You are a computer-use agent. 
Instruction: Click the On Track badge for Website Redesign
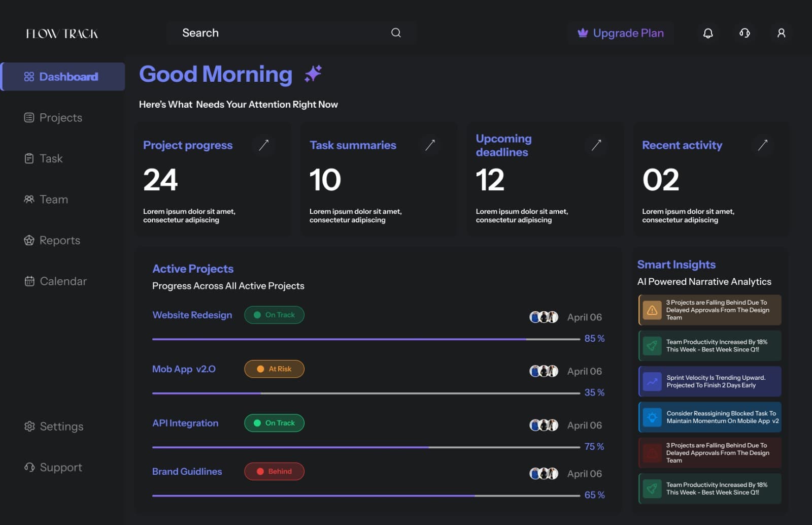[274, 315]
